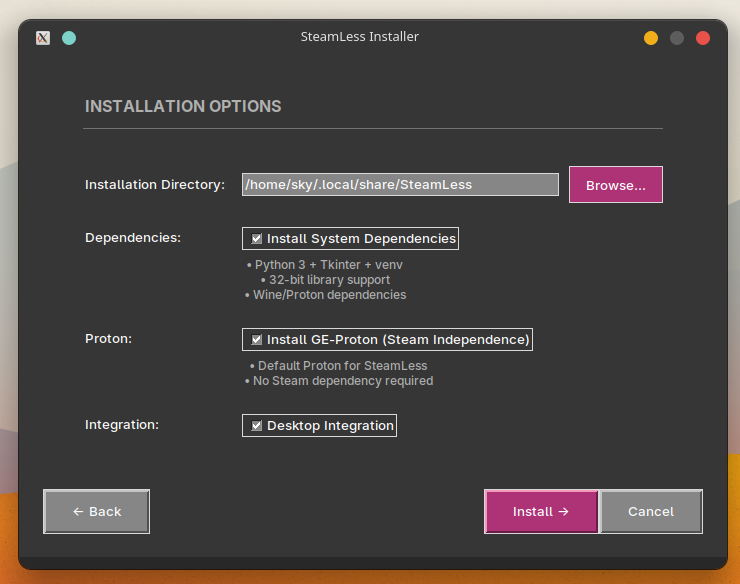This screenshot has height=584, width=740.
Task: Click the 'Installation Directory:' label
Action: coord(155,185)
